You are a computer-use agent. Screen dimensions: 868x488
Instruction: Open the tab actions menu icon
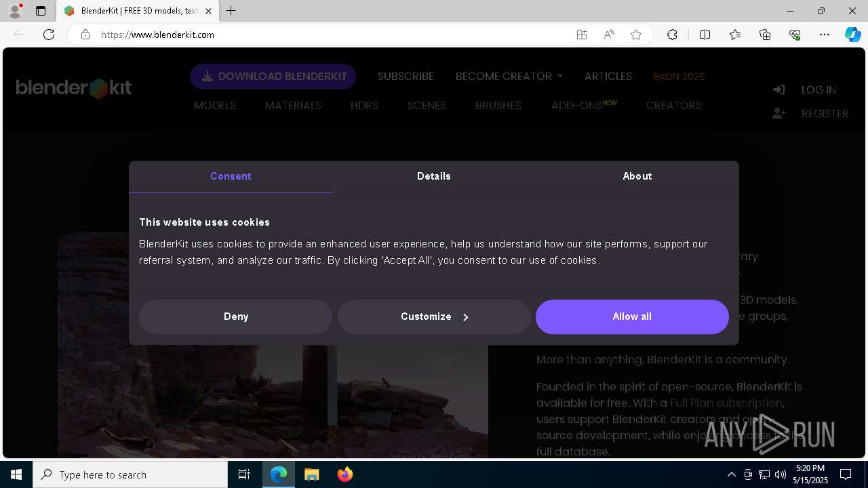pos(41,11)
